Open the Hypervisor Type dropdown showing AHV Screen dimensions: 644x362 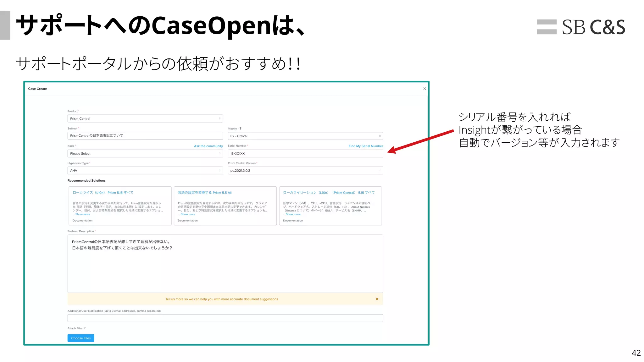point(145,171)
